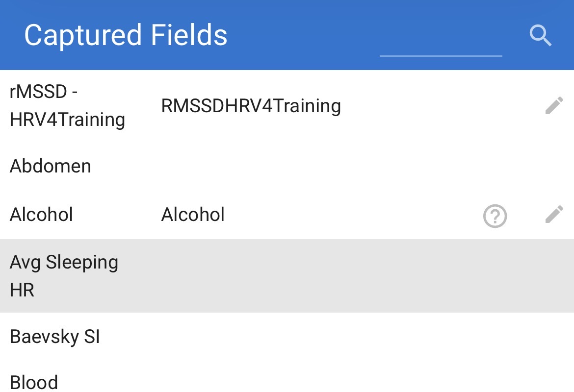Click the rMSSD - HRV4Training field name
Viewport: 574px width, 392px height.
[x=67, y=106]
